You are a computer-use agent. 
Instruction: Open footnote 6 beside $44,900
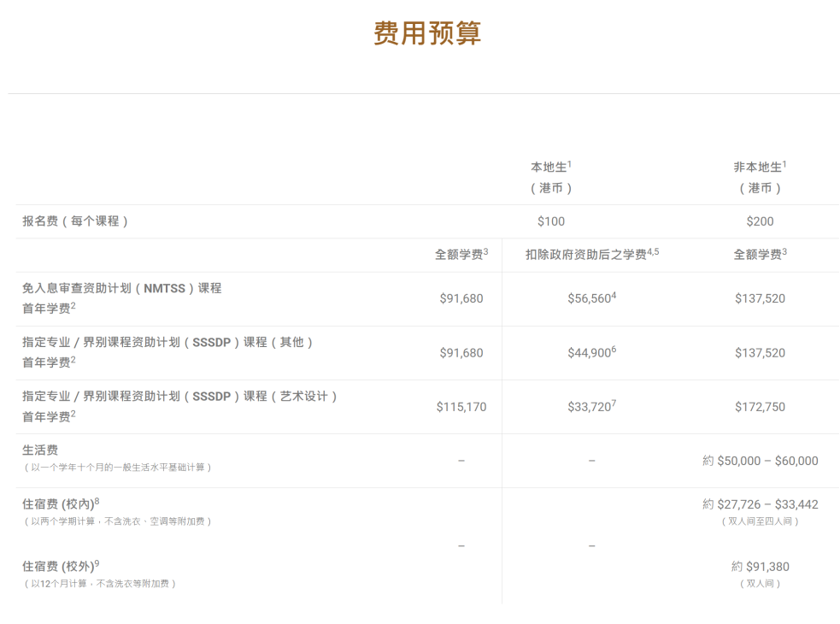(x=614, y=349)
